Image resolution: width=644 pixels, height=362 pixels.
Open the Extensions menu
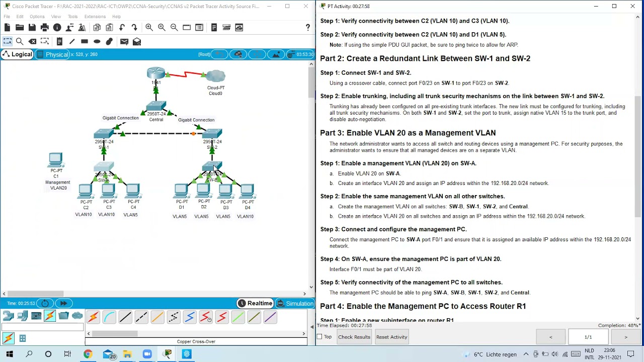coord(95,17)
